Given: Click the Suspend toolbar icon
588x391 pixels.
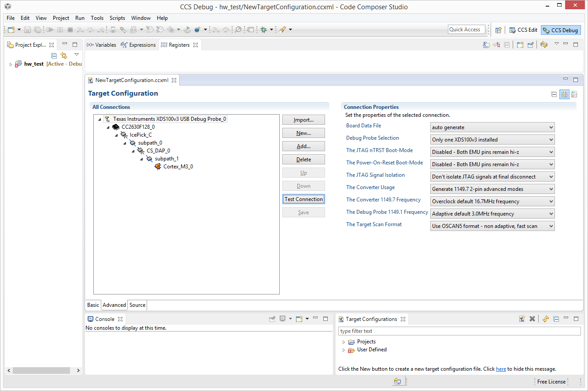Looking at the screenshot, I should coord(60,30).
